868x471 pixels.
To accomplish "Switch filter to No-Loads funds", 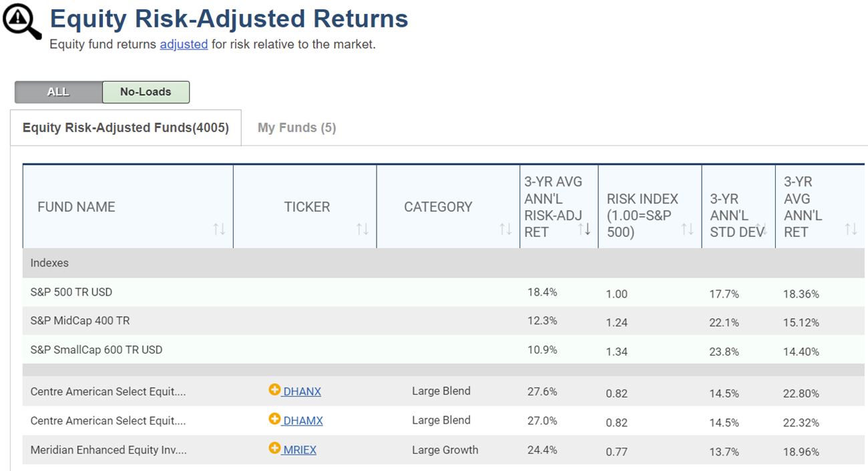I will point(146,92).
